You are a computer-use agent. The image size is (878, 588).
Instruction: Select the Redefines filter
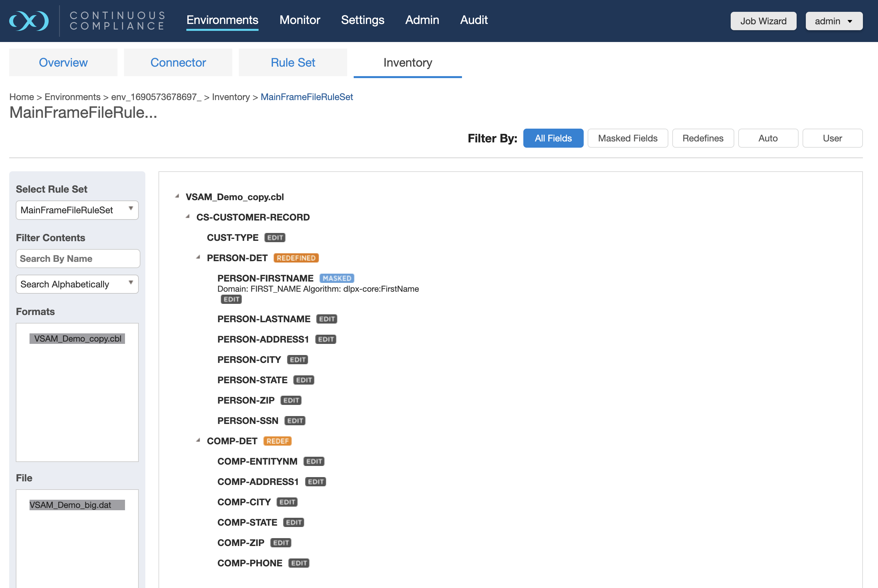pos(702,138)
